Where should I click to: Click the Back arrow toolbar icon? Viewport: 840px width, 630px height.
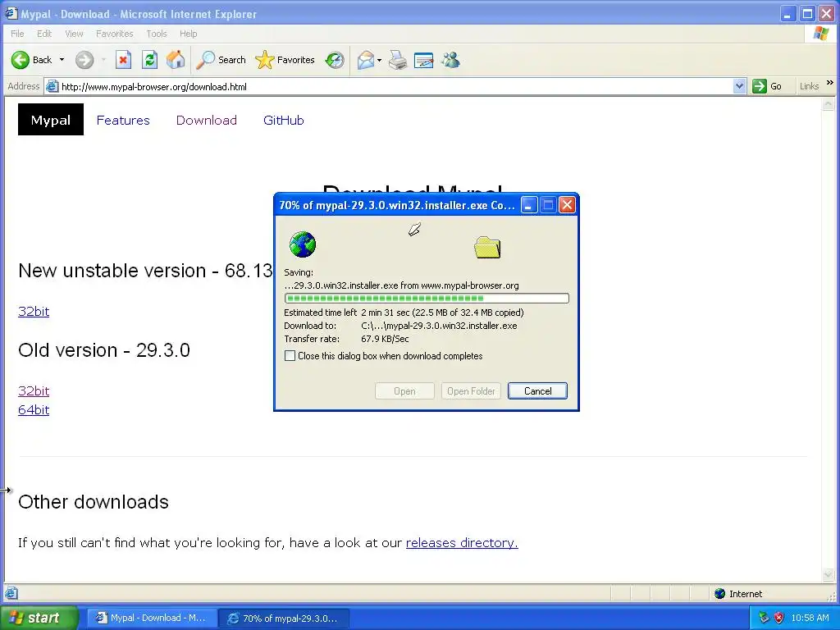pos(21,60)
